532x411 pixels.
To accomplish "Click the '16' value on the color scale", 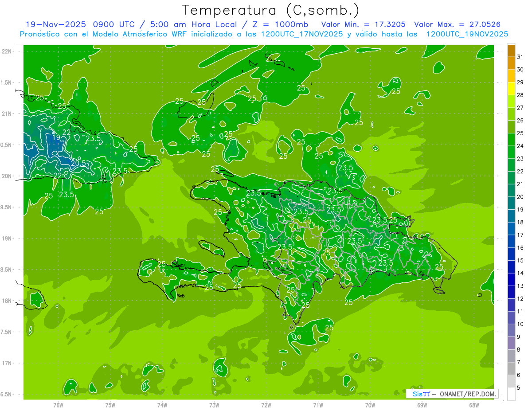I will coord(520,248).
